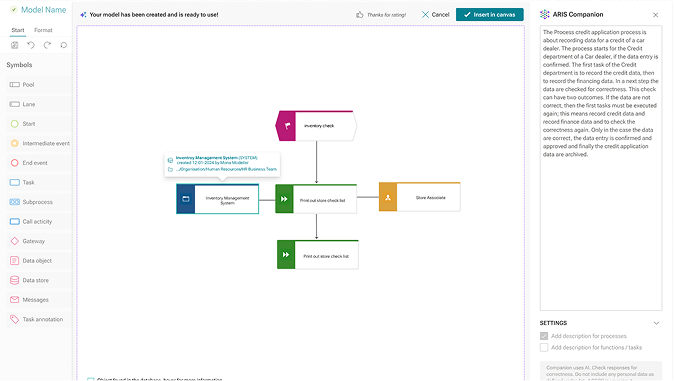
Task: Select the middle Print out store check list function
Action: tap(316, 199)
